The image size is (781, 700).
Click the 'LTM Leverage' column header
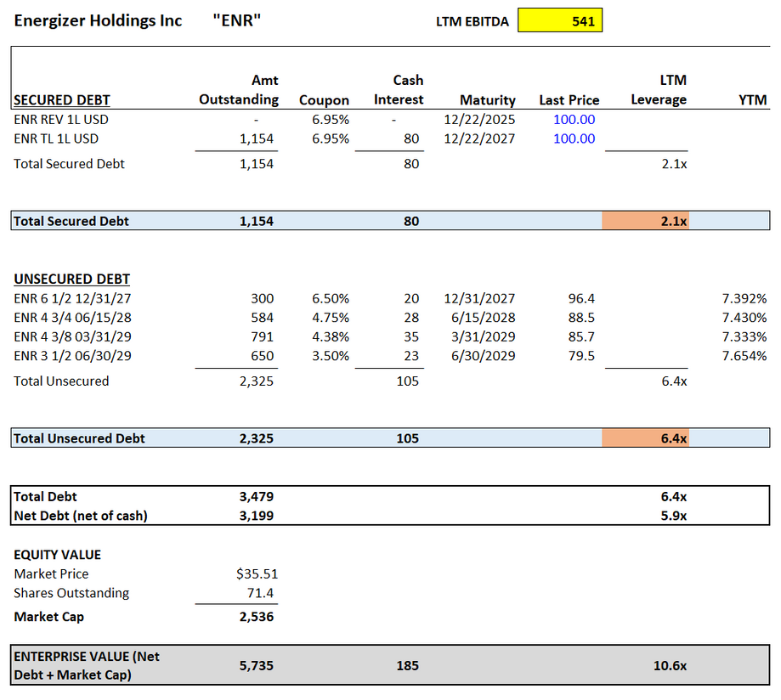(658, 90)
